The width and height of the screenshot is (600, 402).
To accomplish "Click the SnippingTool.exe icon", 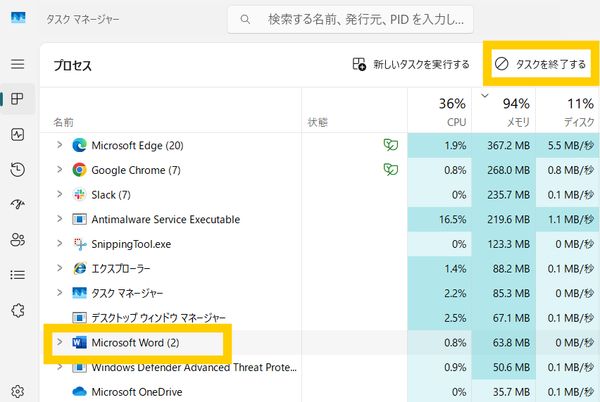I will coord(80,244).
